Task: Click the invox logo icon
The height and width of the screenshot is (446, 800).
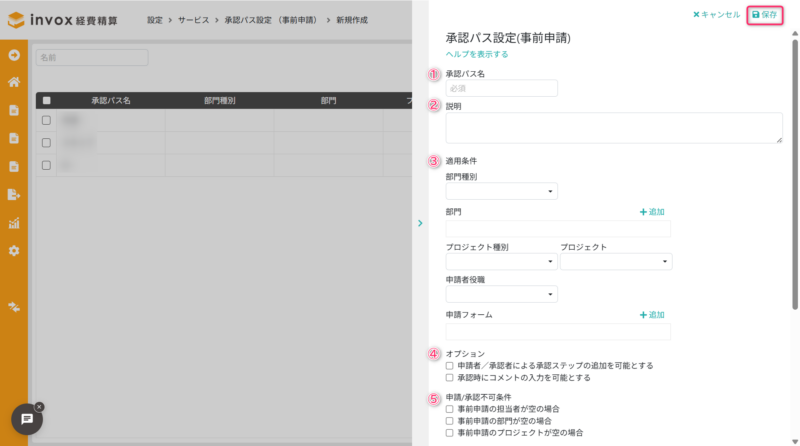Action: 16,20
